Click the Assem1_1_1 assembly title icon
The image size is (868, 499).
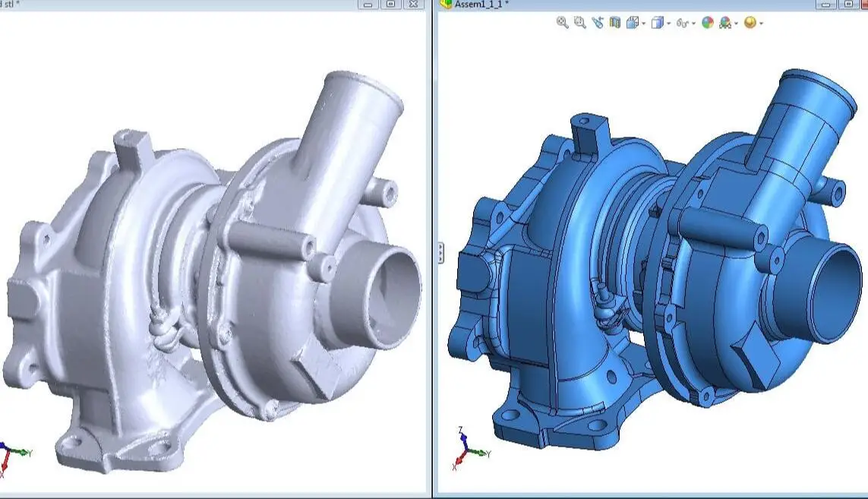click(x=446, y=4)
